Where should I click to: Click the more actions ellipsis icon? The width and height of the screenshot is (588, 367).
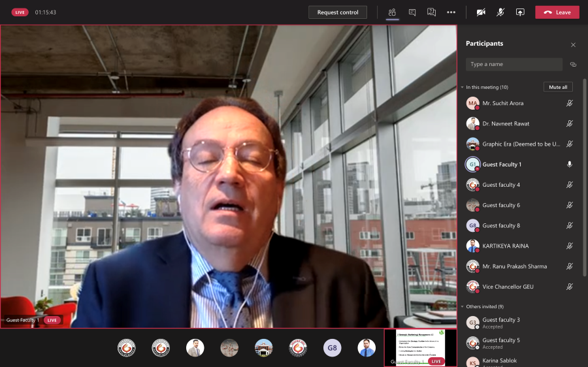[x=451, y=12]
